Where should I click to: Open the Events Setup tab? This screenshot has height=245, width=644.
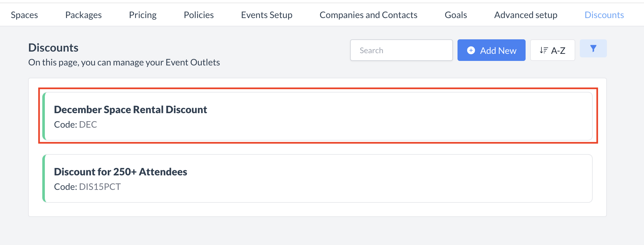pos(267,15)
